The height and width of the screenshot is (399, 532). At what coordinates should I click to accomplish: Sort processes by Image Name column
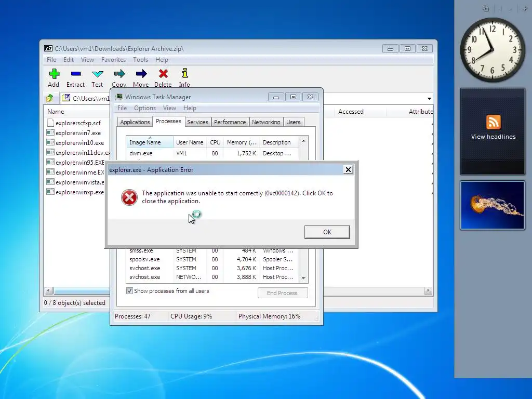[150, 142]
